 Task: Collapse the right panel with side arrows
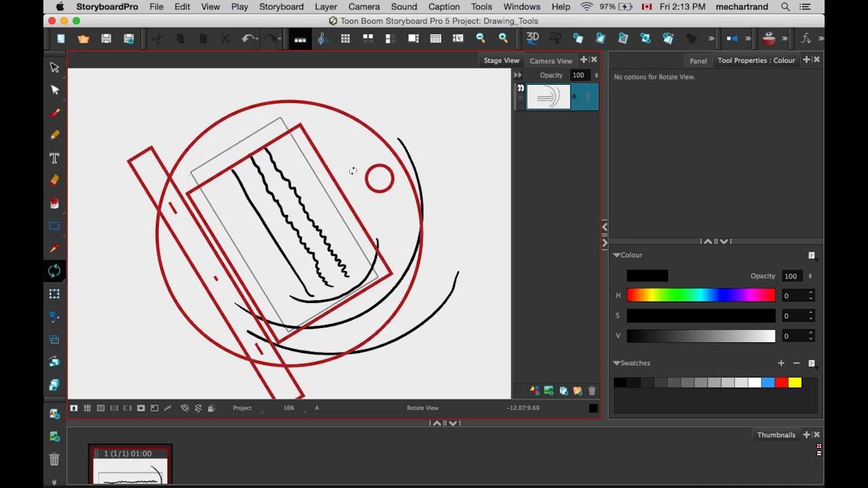click(x=604, y=235)
